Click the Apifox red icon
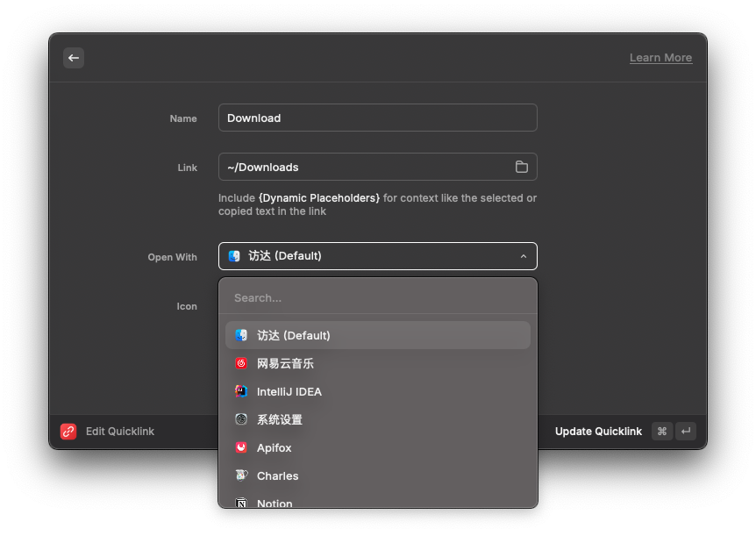This screenshot has width=756, height=543. (x=241, y=447)
